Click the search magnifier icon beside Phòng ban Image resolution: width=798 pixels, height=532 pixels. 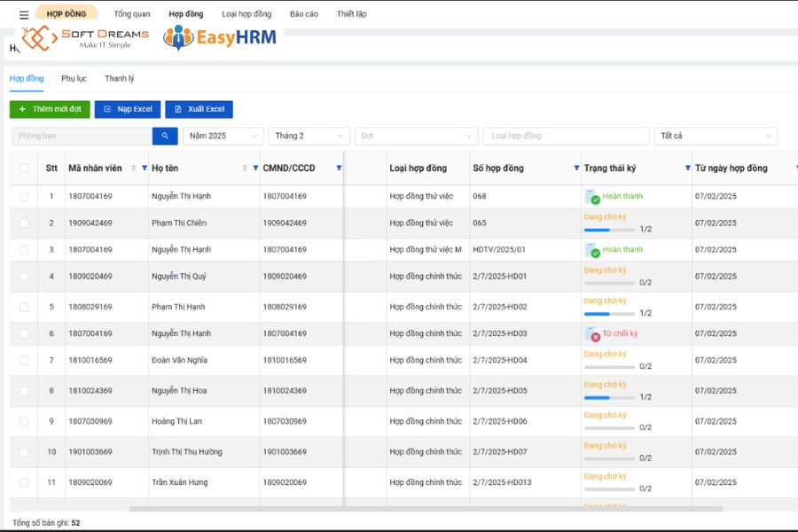tap(165, 136)
